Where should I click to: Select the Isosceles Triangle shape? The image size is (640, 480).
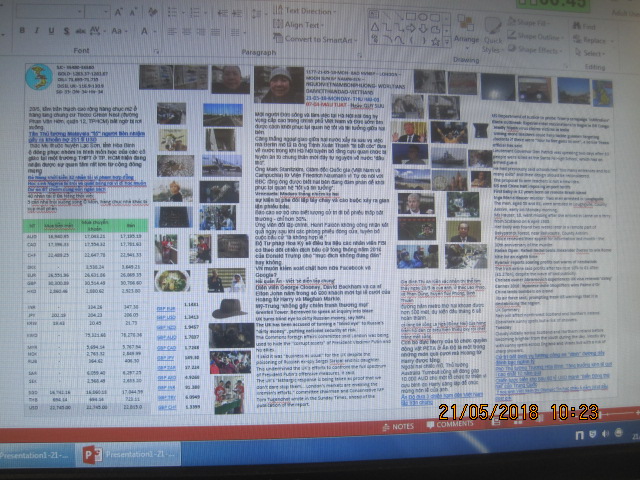(x=374, y=27)
